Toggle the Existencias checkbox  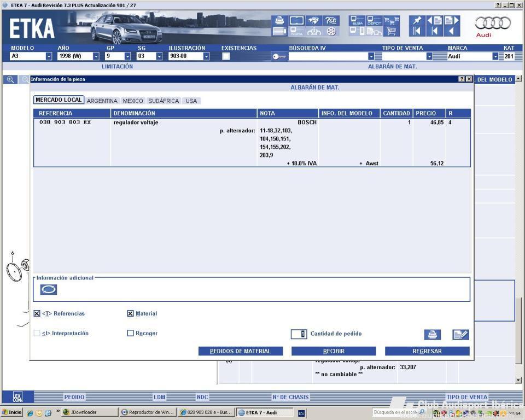tap(226, 56)
